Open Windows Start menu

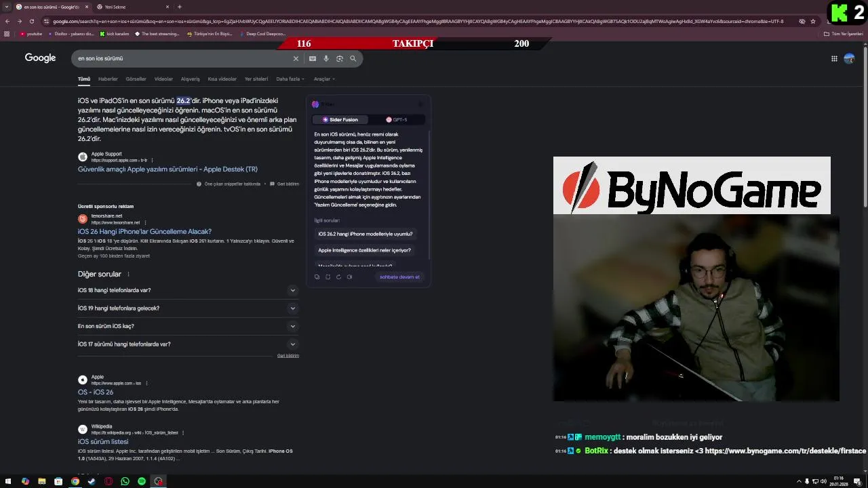tap(8, 481)
